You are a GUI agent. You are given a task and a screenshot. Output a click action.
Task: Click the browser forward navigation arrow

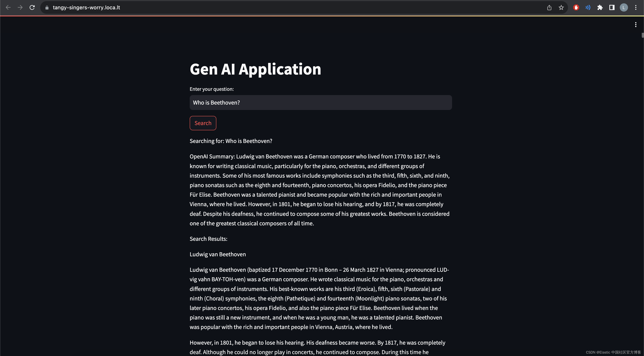19,7
